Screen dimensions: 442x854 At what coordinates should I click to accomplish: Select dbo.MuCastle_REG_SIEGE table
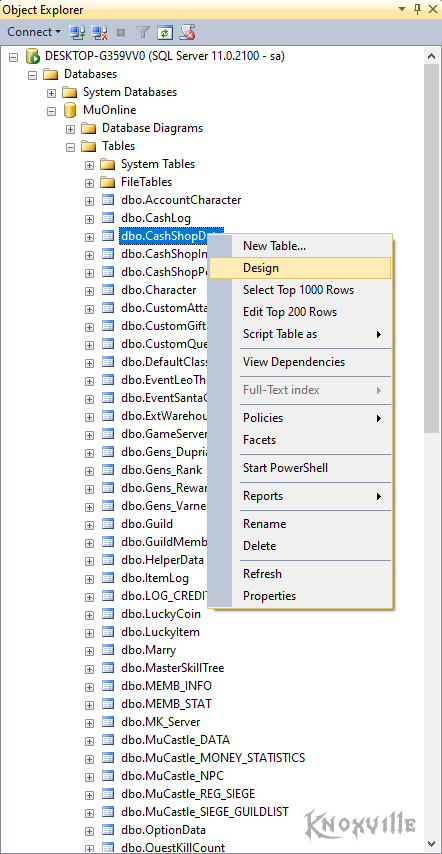click(188, 794)
